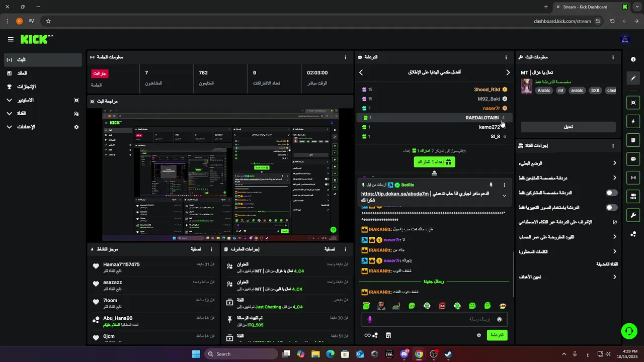The image size is (644, 362).
Task: Open moderator actions panel three-dot menu
Action: click(345, 249)
